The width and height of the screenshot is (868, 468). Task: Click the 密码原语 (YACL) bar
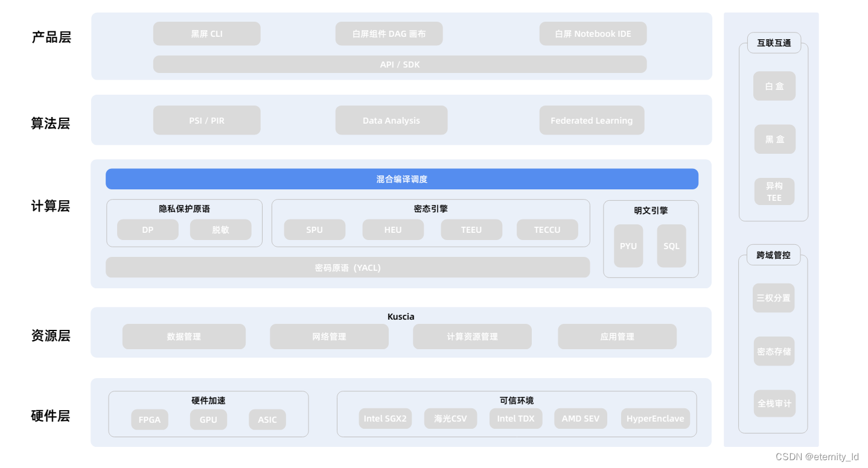pyautogui.click(x=348, y=268)
